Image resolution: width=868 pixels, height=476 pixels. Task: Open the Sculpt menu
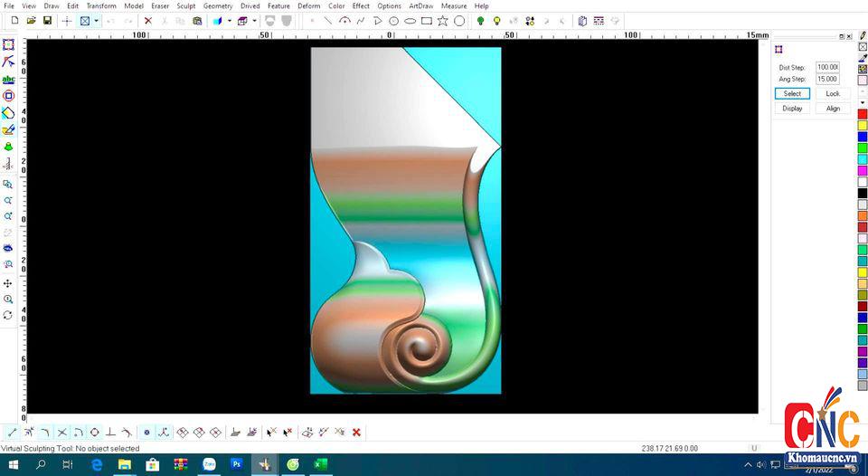(x=185, y=6)
